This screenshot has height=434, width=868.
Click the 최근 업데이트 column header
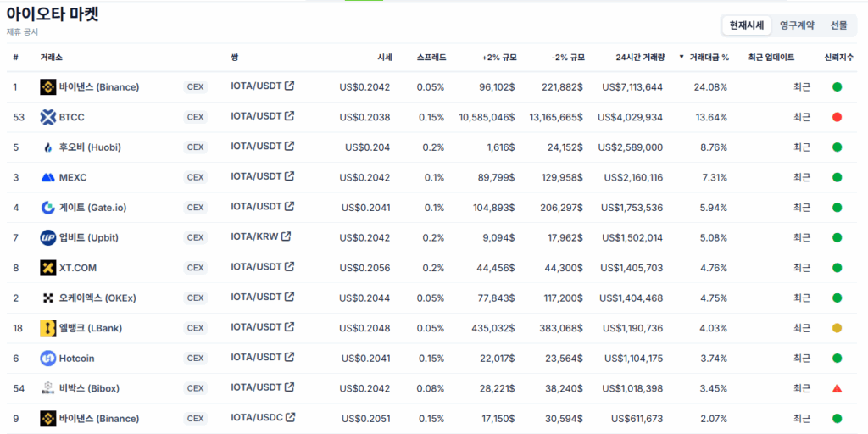point(771,57)
